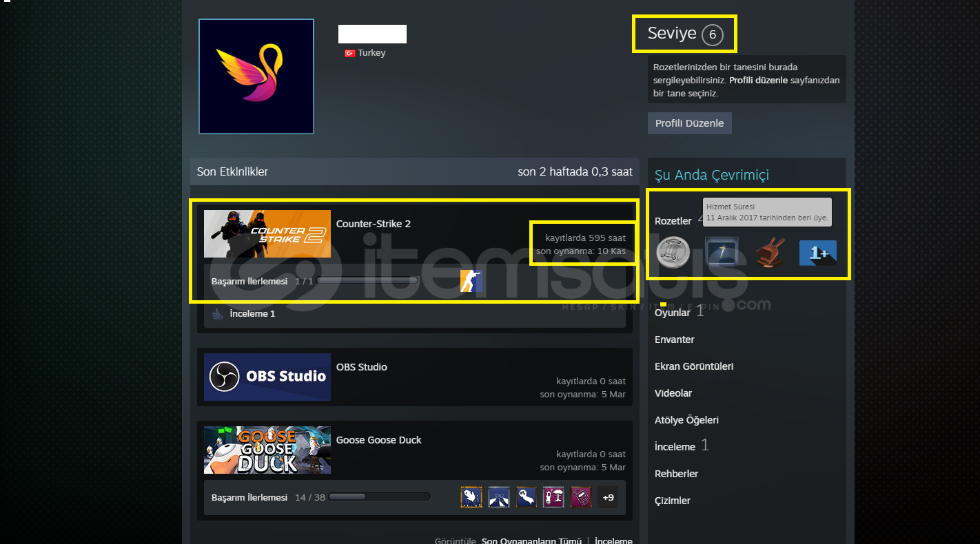Click the Goose Goose Duck achievement progress bar

coord(380,497)
